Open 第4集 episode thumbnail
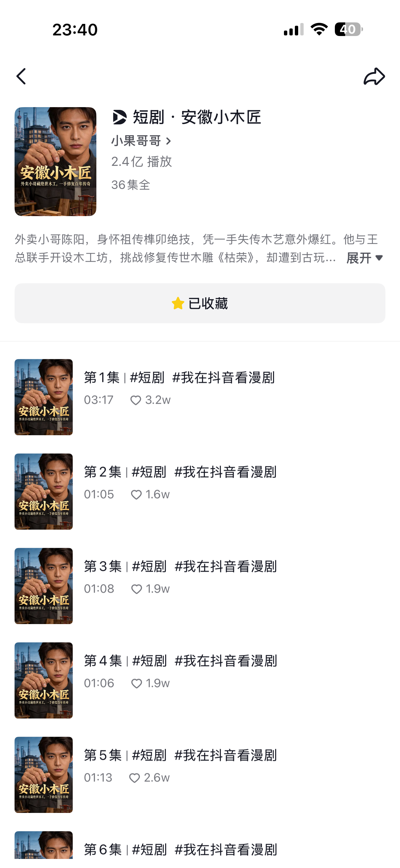The width and height of the screenshot is (400, 868). (44, 680)
